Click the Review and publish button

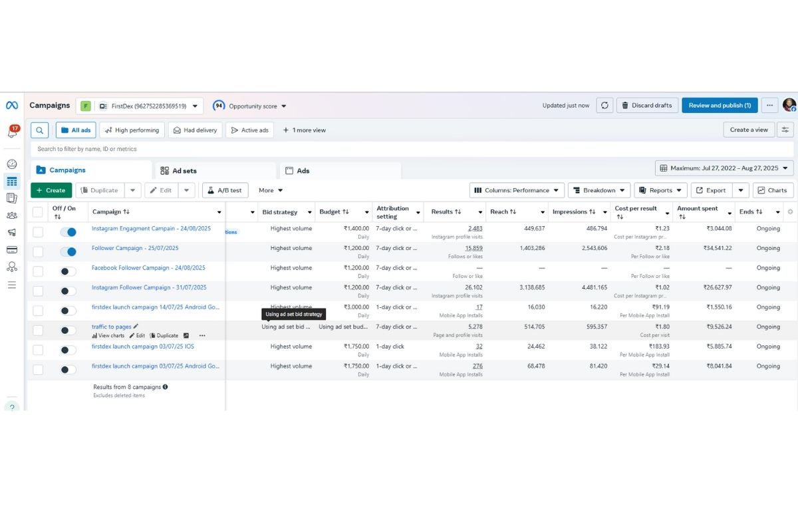[719, 106]
